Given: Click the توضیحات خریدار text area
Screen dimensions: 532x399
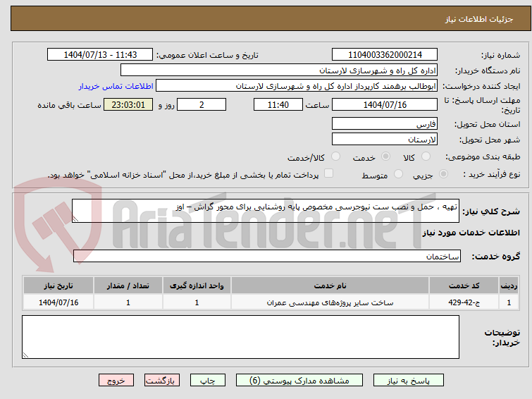Looking at the screenshot, I should pos(240,337).
